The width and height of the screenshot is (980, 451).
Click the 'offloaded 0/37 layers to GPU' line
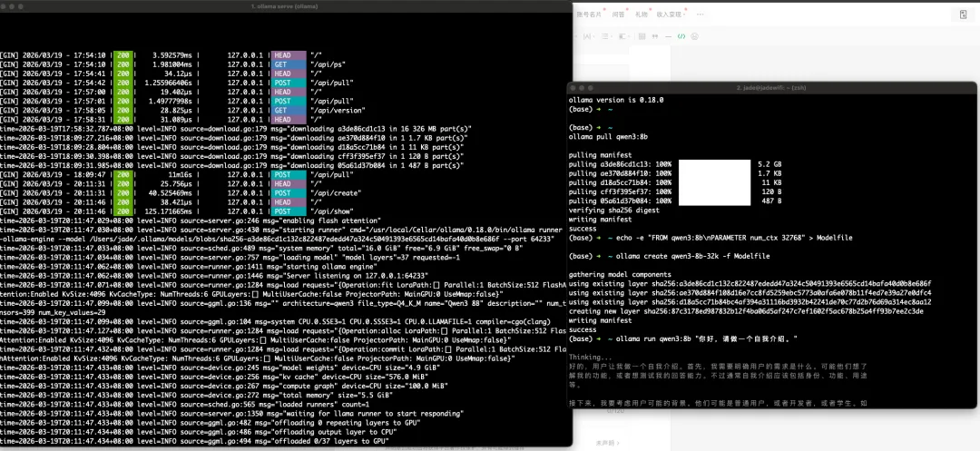pyautogui.click(x=195, y=441)
